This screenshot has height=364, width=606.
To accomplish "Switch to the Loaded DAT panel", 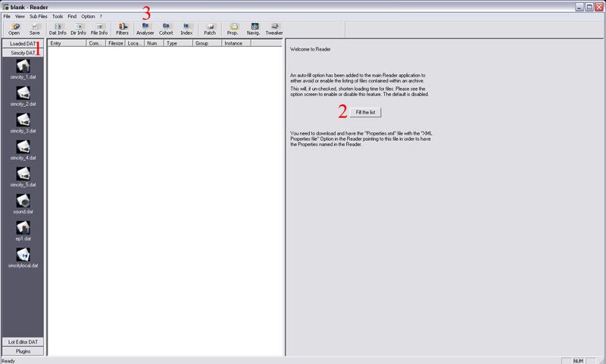I will pos(23,44).
